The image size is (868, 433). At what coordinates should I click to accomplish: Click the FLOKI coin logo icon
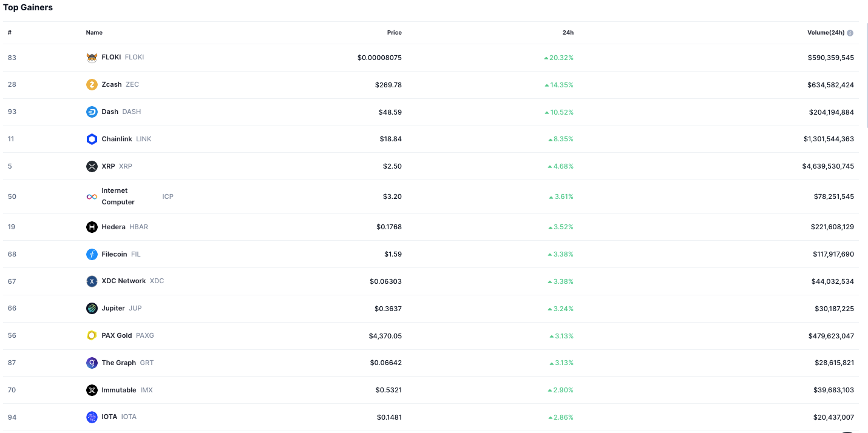pyautogui.click(x=92, y=58)
